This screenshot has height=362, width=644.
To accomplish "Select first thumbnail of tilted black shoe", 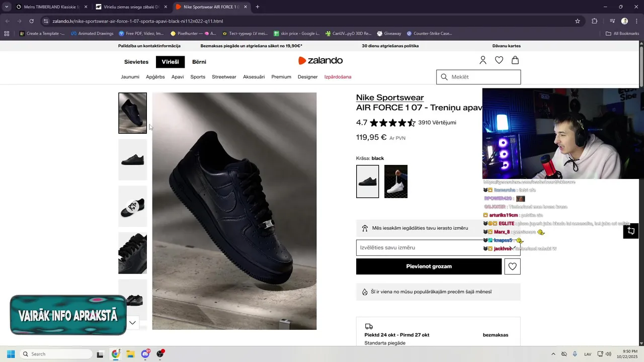I will coord(132,113).
